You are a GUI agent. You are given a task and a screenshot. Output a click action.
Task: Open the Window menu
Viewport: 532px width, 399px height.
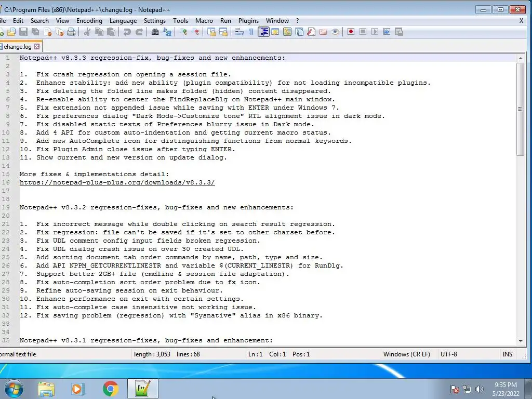(x=277, y=21)
